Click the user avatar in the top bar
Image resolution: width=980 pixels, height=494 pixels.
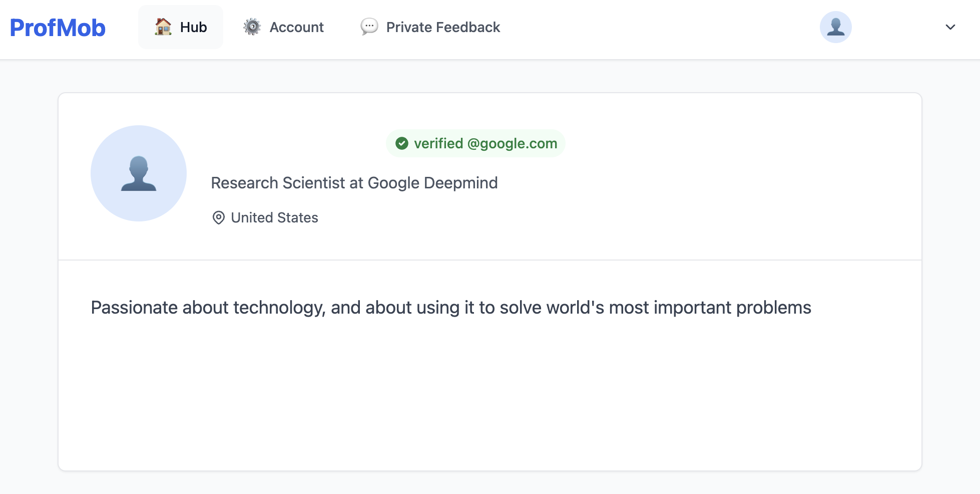(835, 27)
